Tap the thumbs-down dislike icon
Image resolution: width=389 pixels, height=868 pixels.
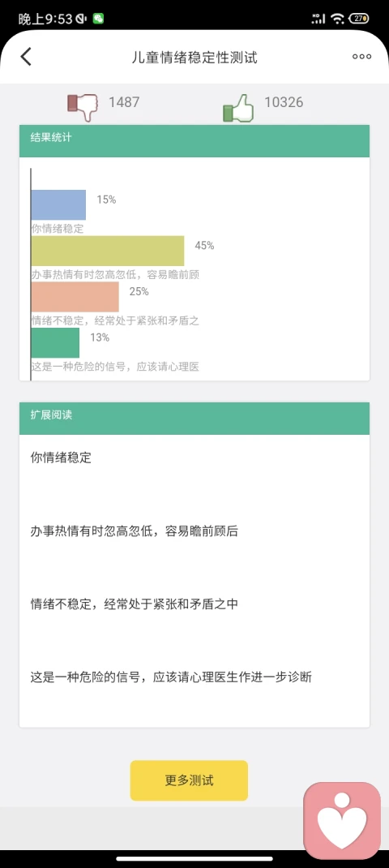pyautogui.click(x=83, y=107)
